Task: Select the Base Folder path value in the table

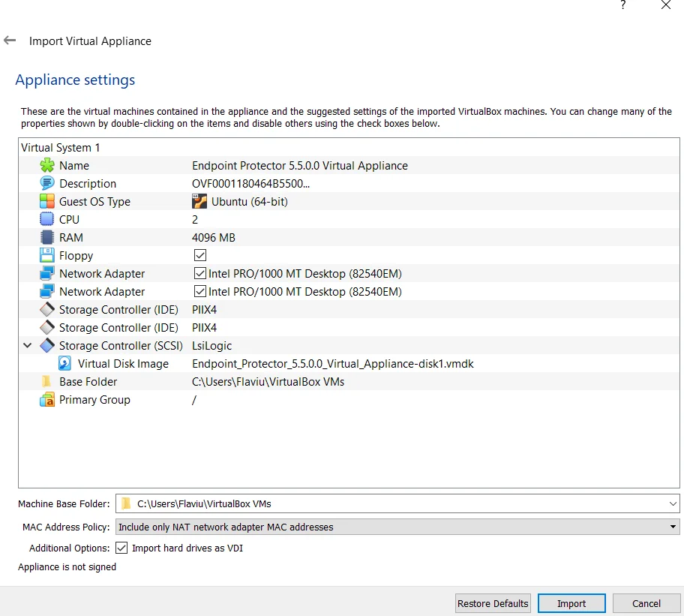Action: tap(268, 382)
